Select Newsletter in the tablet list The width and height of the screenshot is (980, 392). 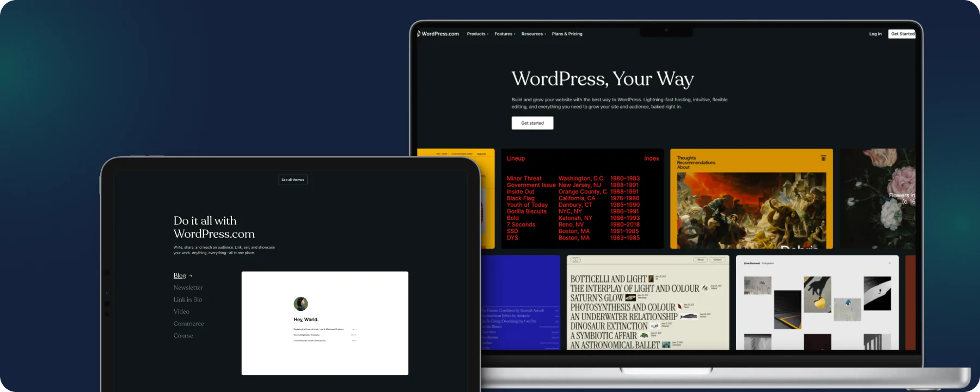click(188, 287)
